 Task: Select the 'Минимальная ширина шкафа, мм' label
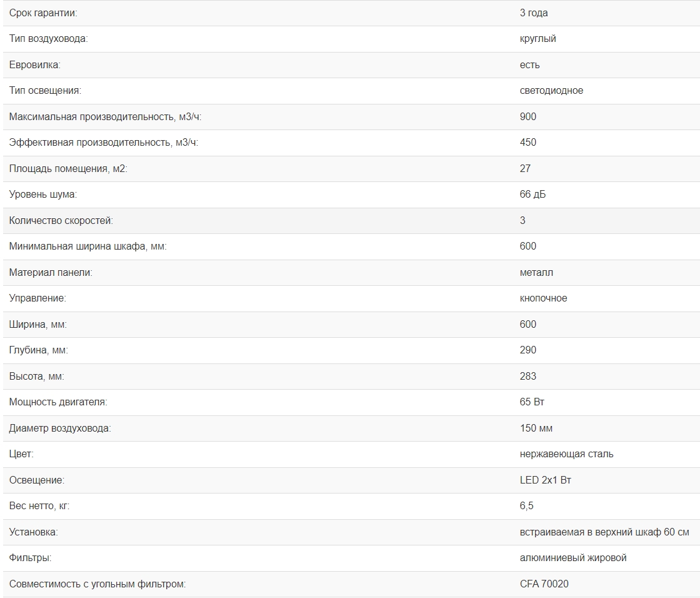click(x=87, y=246)
